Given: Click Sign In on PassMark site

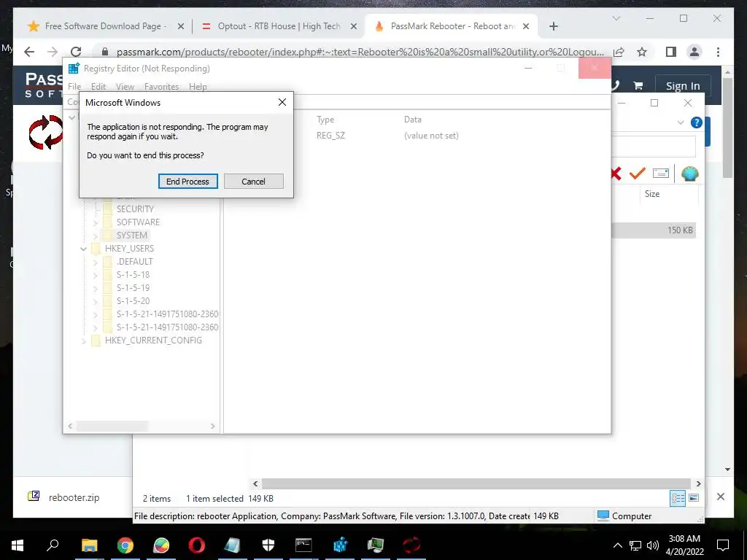Looking at the screenshot, I should 683,86.
